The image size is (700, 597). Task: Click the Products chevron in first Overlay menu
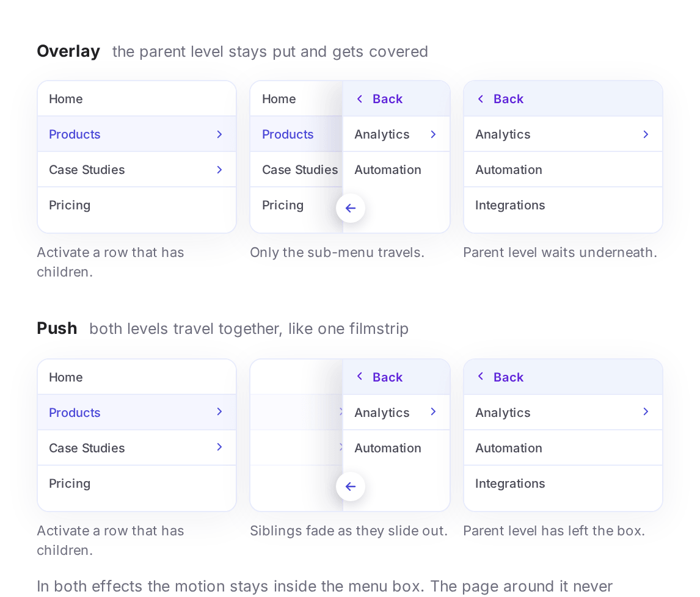pyautogui.click(x=219, y=134)
